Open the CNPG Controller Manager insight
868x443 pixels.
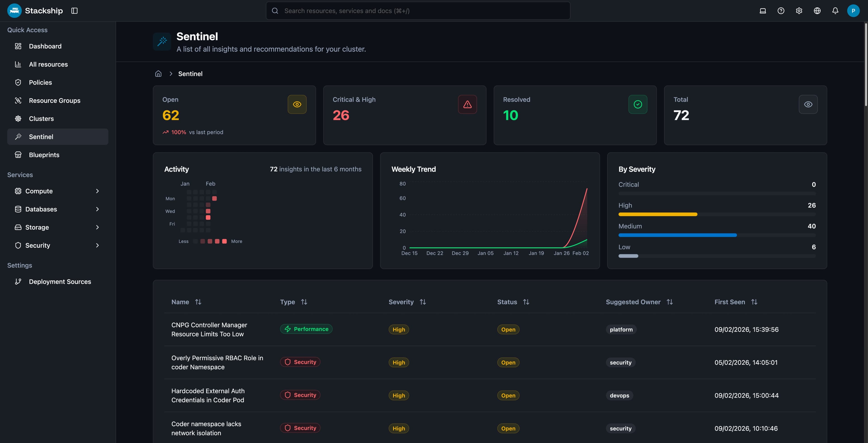[x=209, y=329]
